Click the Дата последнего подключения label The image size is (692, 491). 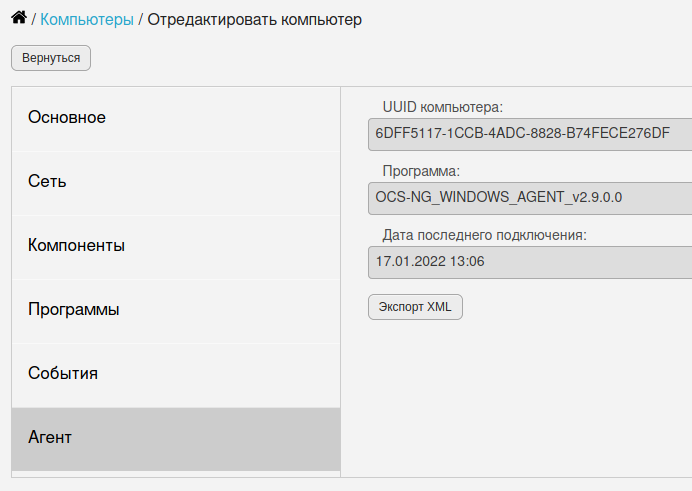pyautogui.click(x=485, y=235)
